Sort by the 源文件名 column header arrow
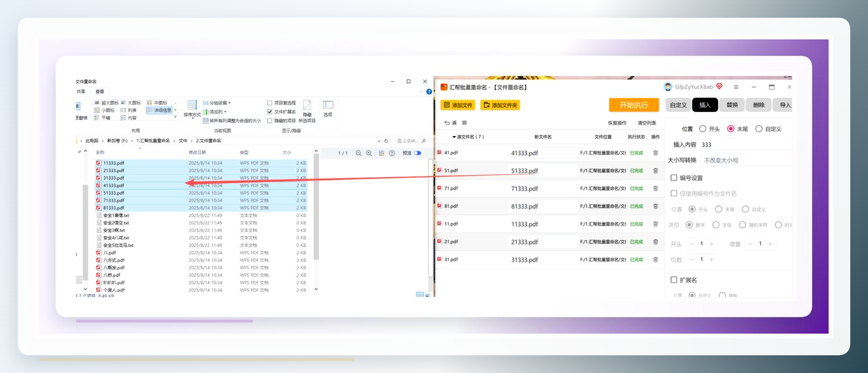The image size is (868, 373). (x=454, y=137)
